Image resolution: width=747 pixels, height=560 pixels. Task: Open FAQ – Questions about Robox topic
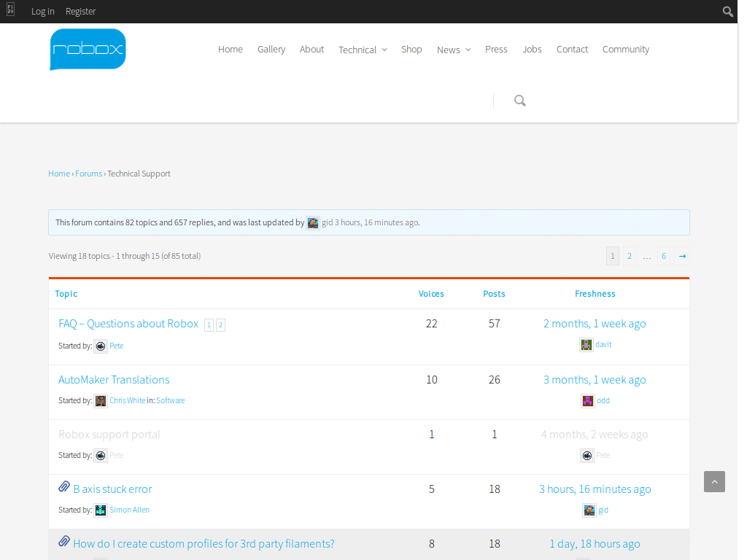click(128, 324)
